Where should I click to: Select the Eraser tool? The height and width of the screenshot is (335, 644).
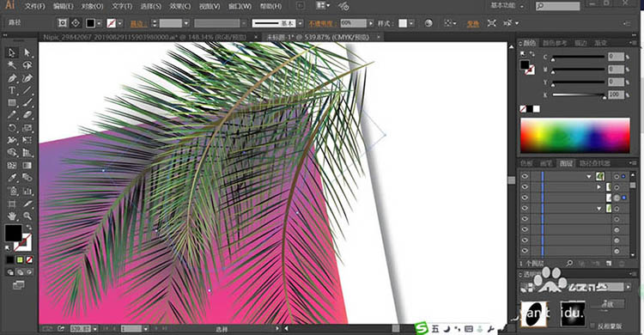27,115
